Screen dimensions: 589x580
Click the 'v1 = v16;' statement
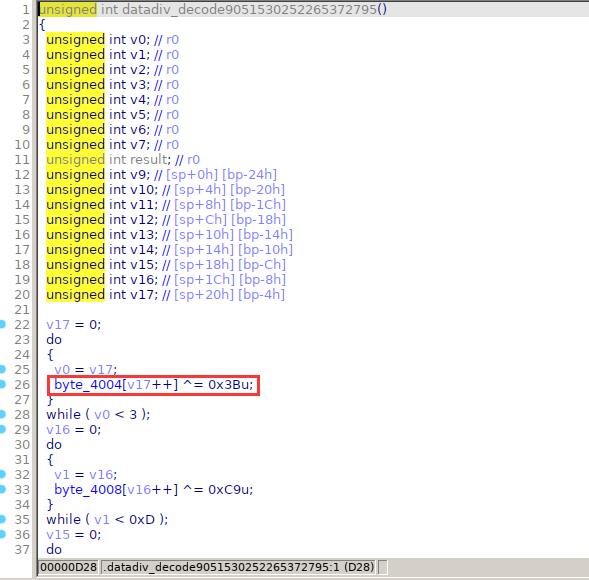[86, 474]
